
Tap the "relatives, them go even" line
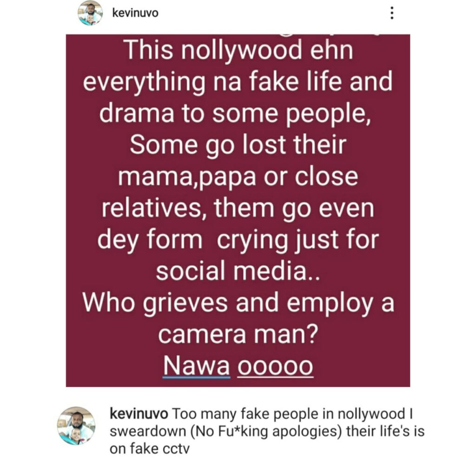pyautogui.click(x=238, y=209)
